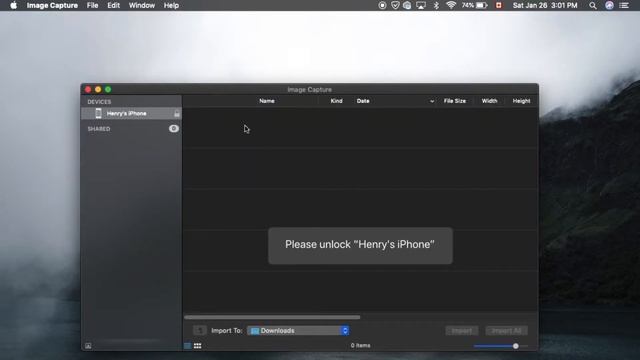Open the Image Capture application menu
Viewport: 640px width, 360px height.
52,5
